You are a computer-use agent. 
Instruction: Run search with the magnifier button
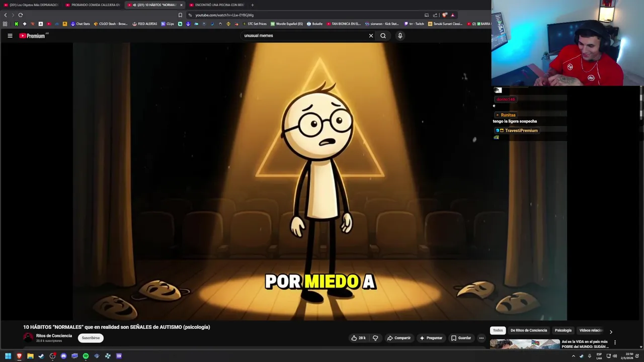point(383,36)
